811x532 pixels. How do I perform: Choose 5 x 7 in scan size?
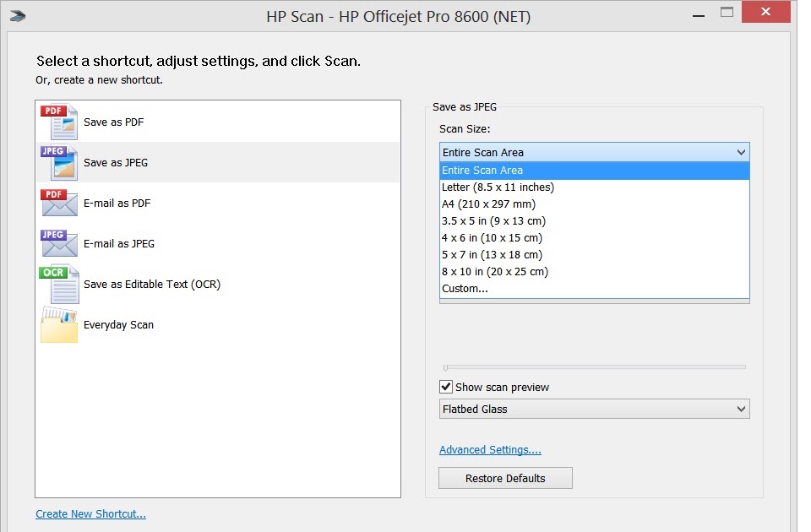[594, 255]
